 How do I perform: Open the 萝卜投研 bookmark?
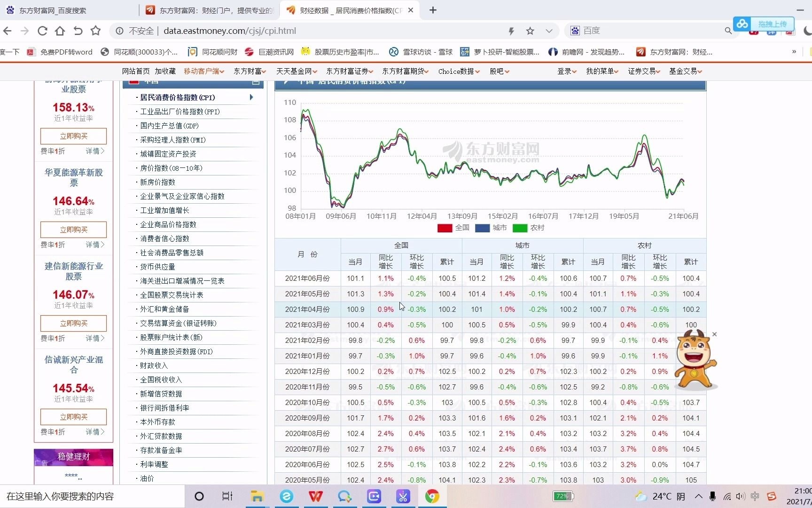click(x=500, y=52)
